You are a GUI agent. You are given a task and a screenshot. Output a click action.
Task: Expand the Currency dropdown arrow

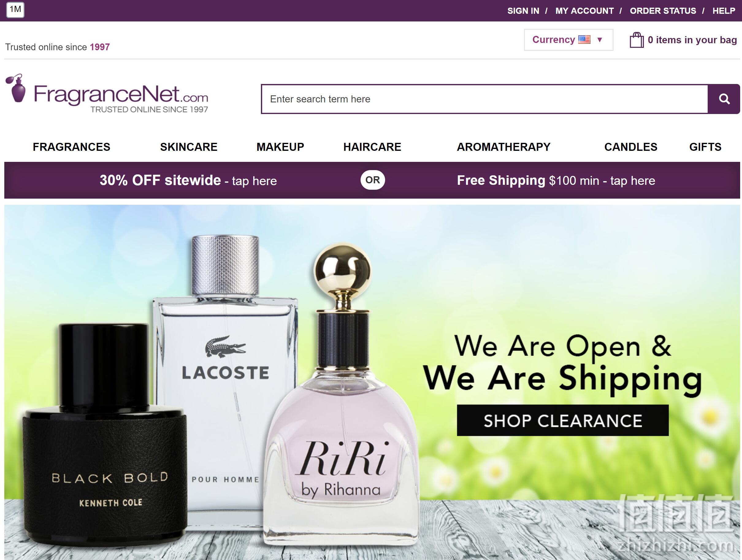[x=600, y=40]
